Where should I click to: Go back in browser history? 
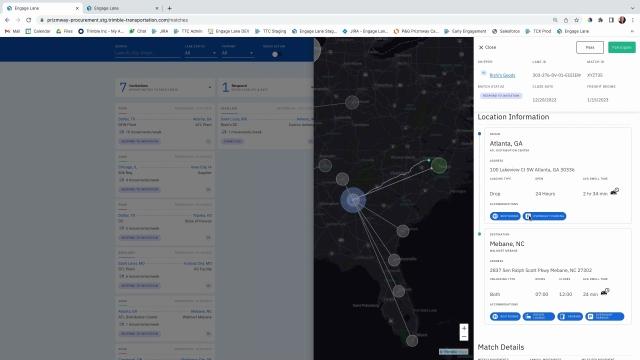coord(7,20)
